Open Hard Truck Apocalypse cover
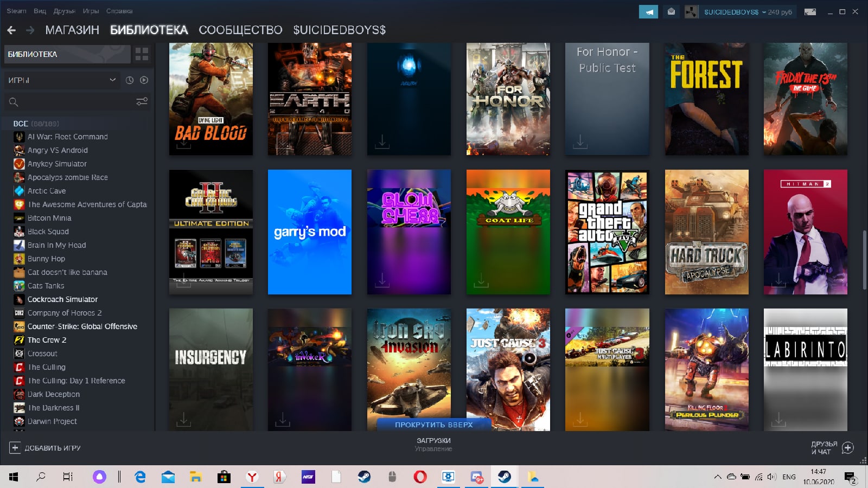868x488 pixels. pyautogui.click(x=707, y=232)
